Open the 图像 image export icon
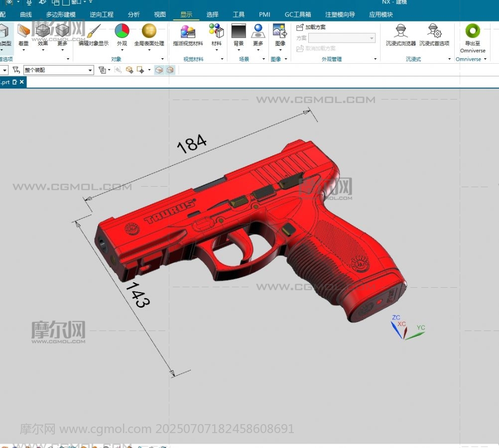Viewport: 499px width, 448px height. pos(280,31)
